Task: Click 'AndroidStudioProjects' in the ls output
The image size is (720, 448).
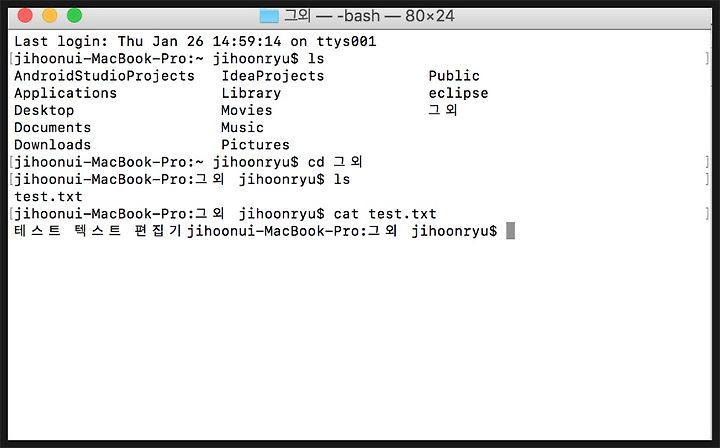Action: click(x=104, y=76)
